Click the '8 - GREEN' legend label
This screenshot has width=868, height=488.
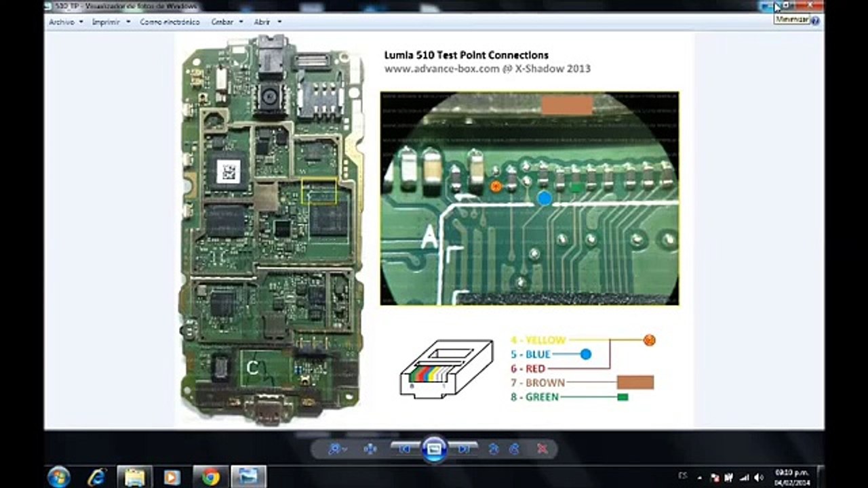click(534, 397)
